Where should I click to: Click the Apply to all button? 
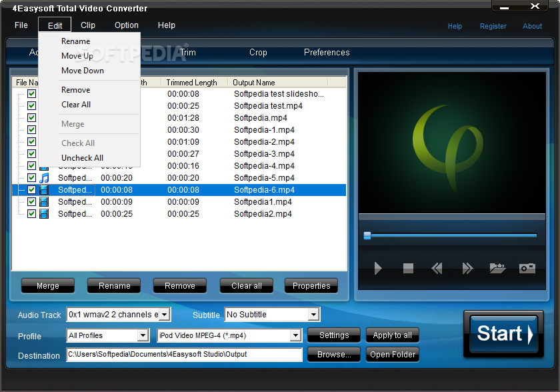click(393, 335)
